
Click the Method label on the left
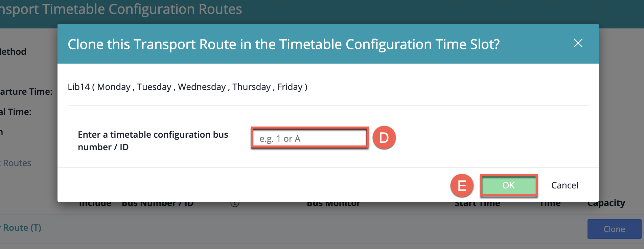point(13,52)
